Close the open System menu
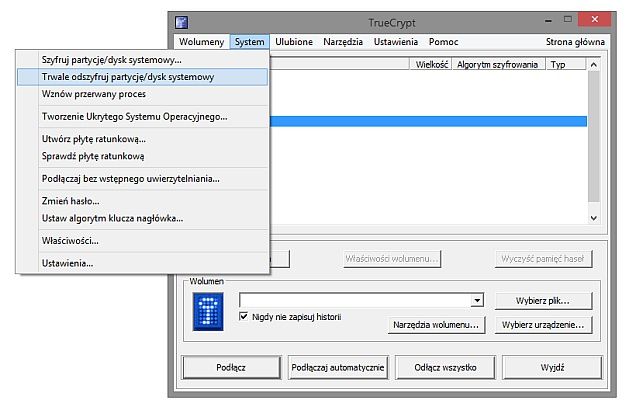630x407 pixels. [250, 42]
